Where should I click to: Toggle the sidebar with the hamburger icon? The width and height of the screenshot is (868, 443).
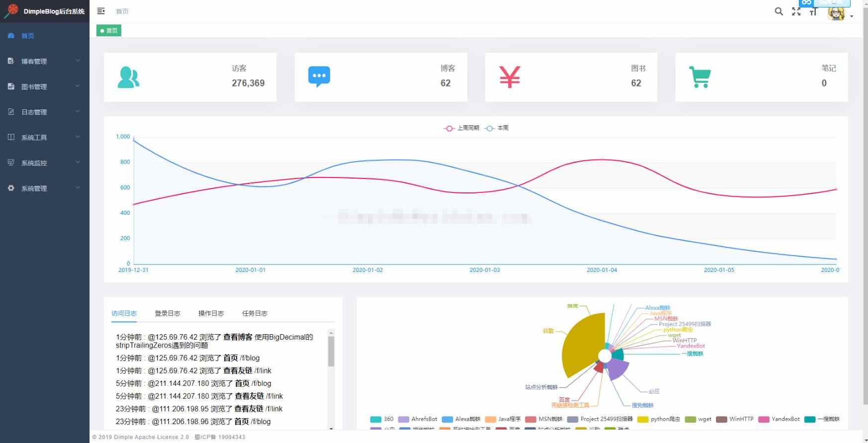coord(101,11)
